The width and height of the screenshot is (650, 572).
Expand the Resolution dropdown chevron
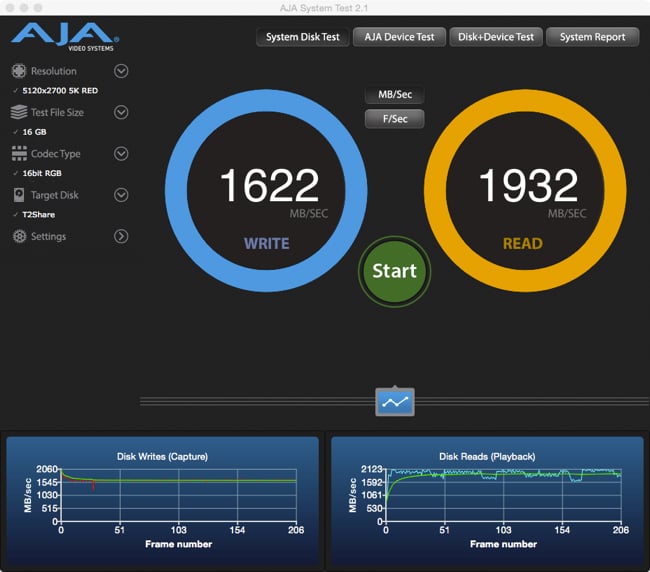(121, 71)
